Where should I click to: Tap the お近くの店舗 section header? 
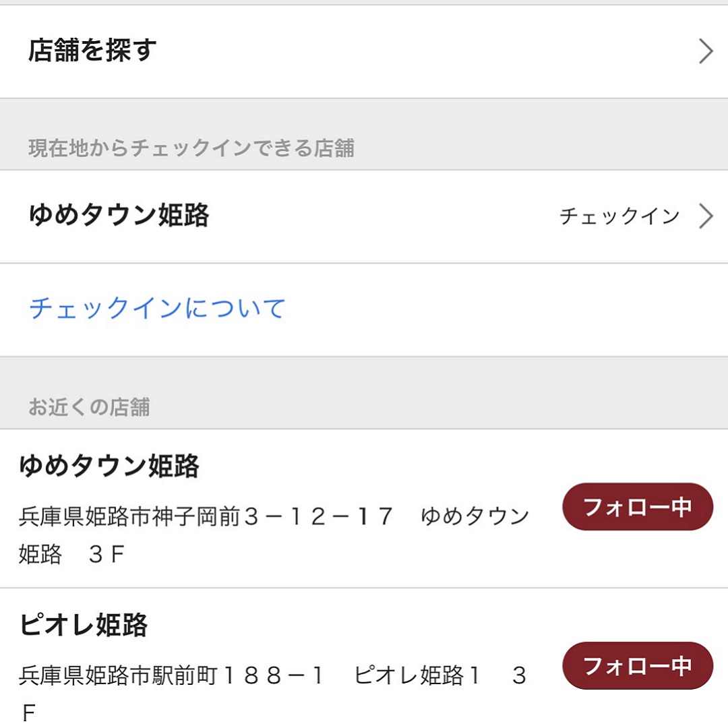coord(89,406)
